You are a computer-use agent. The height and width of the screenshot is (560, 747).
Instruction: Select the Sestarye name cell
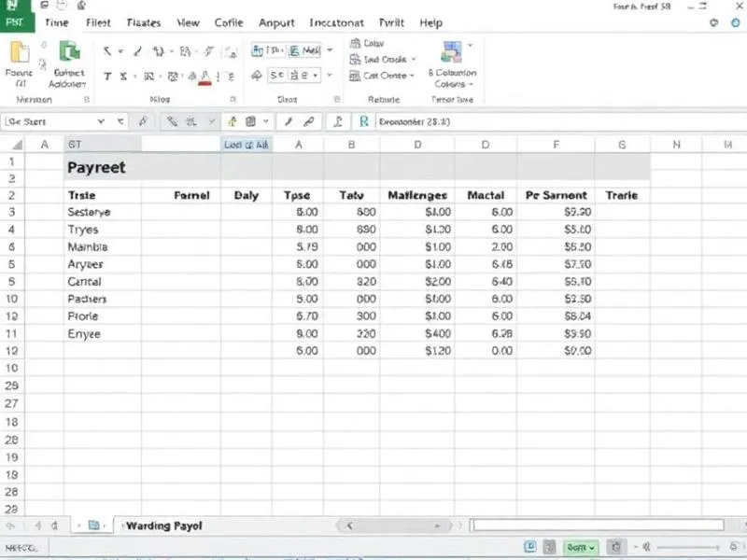[103, 212]
